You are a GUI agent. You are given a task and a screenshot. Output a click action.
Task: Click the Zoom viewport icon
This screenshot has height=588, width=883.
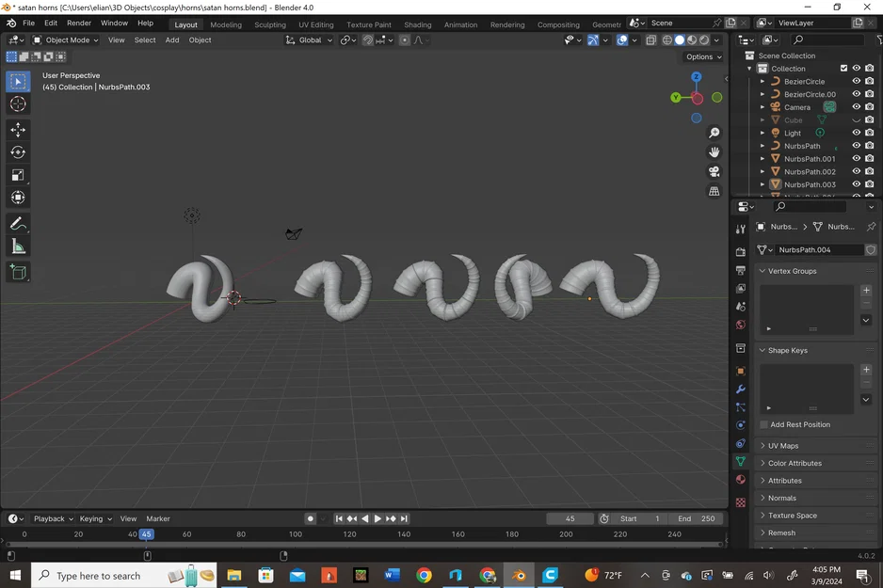coord(714,133)
